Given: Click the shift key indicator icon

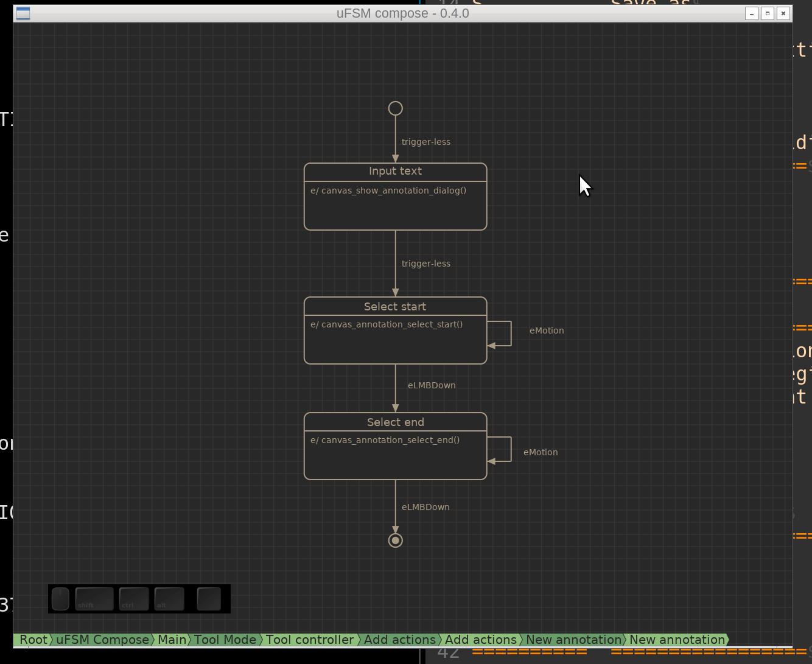Looking at the screenshot, I should click(x=94, y=599).
